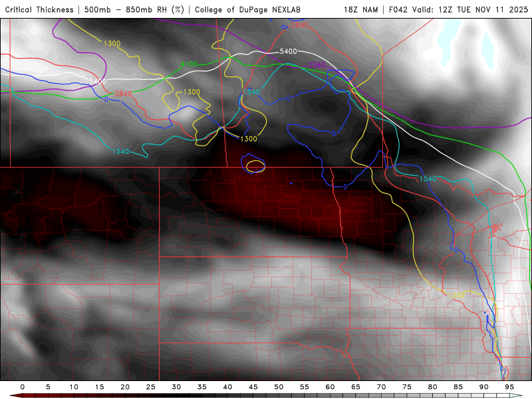Click the colorbar tick label "60"
This screenshot has width=532, height=399.
point(330,387)
